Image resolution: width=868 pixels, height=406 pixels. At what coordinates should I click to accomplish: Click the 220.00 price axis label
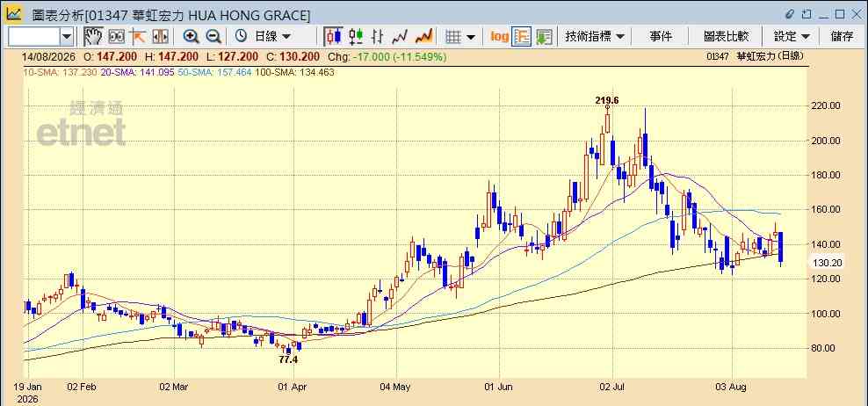click(827, 105)
